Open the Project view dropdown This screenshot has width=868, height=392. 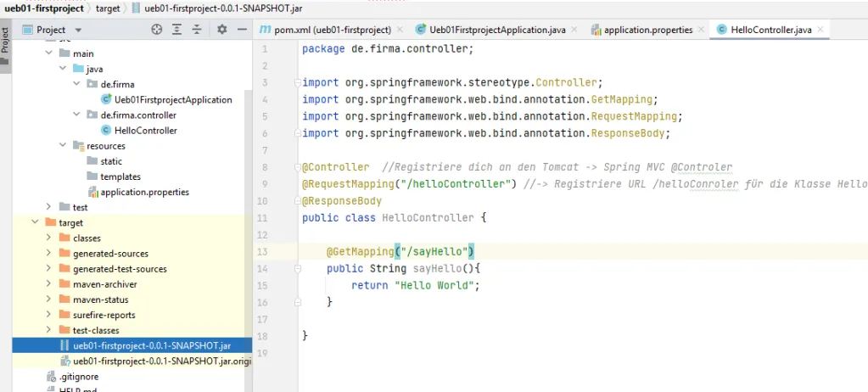point(78,30)
